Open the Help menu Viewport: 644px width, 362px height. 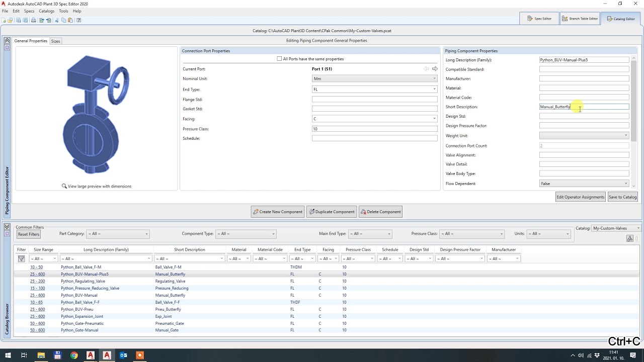pos(77,11)
